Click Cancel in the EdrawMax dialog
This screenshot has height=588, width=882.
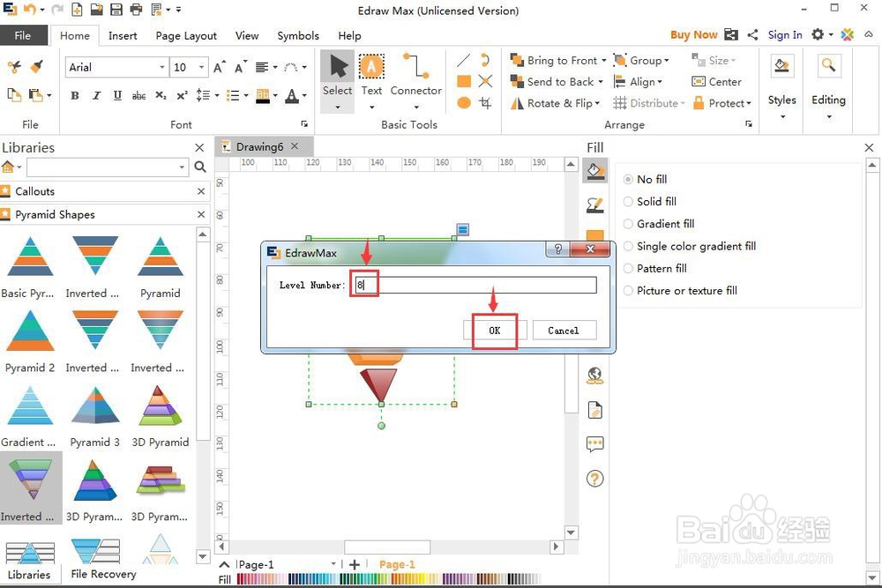pos(564,331)
